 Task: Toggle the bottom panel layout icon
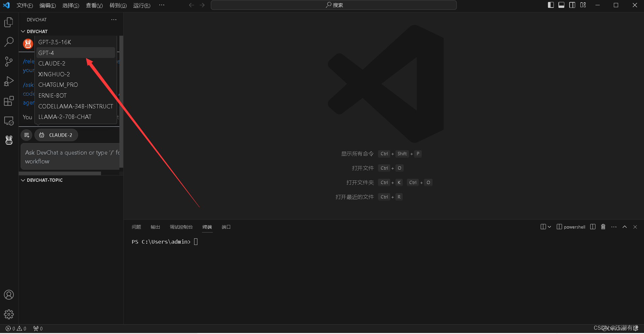(x=561, y=5)
